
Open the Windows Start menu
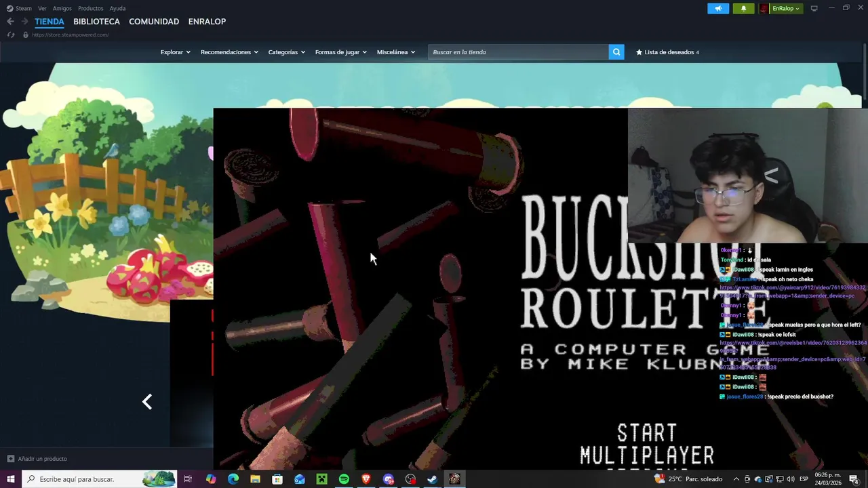pos(11,479)
